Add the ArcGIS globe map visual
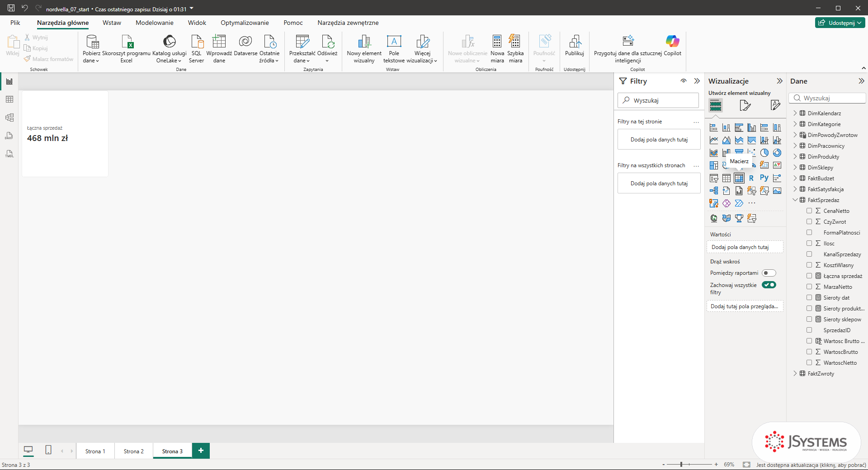Viewport: 868px width, 470px height. (713, 218)
